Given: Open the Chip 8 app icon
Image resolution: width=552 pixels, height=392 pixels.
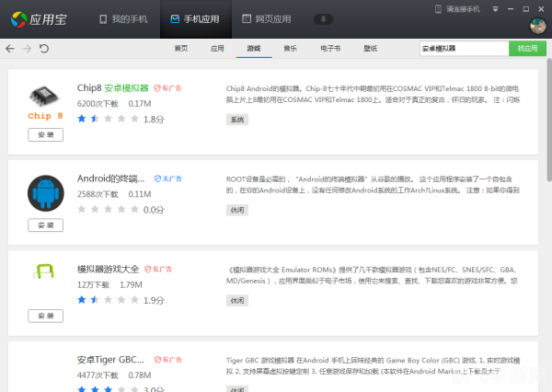Looking at the screenshot, I should click(45, 103).
